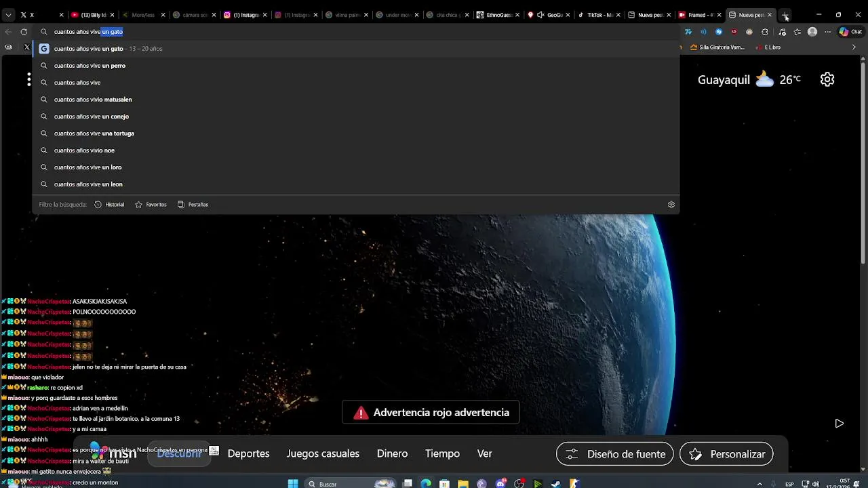Open Advertencia rojo advertencia alert
The image size is (868, 488).
click(431, 412)
